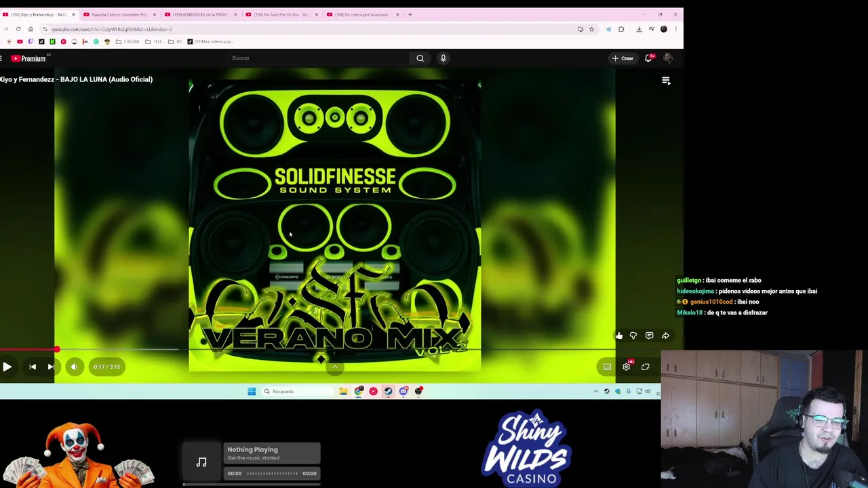This screenshot has height=488, width=868.
Task: Click the Shiny Wilds Casino logo
Action: pyautogui.click(x=527, y=448)
